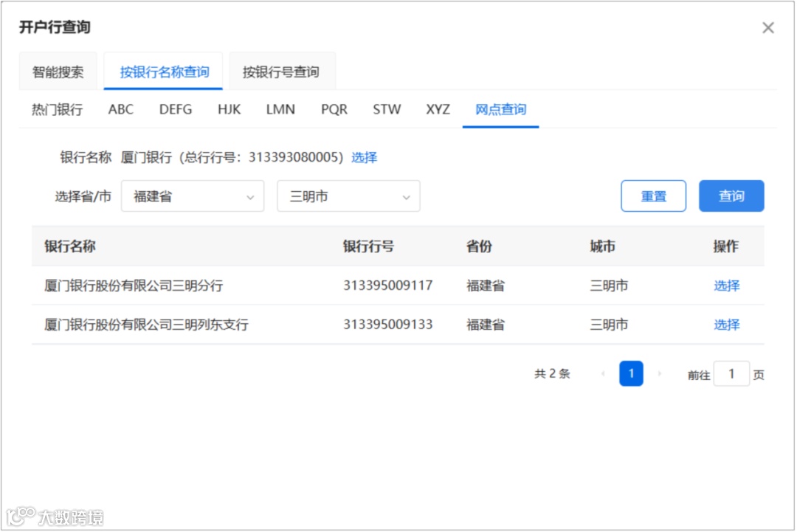Go to previous page arrow
The height and width of the screenshot is (532, 797).
603,374
